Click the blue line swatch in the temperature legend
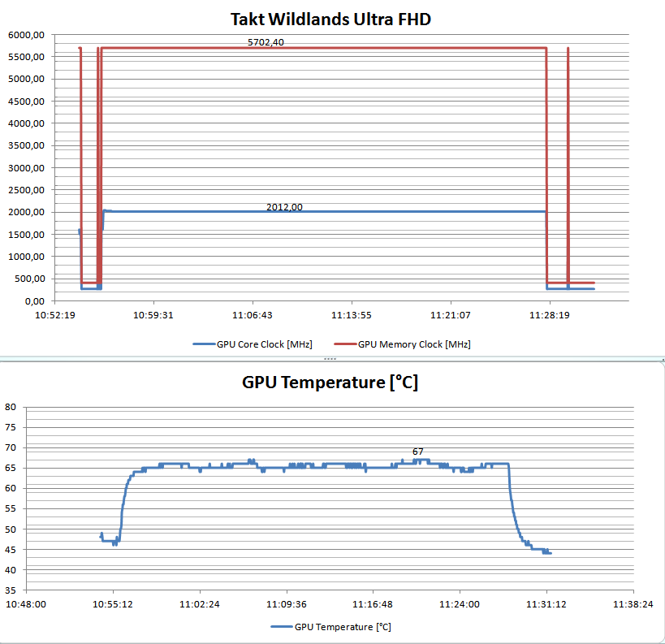 point(282,627)
